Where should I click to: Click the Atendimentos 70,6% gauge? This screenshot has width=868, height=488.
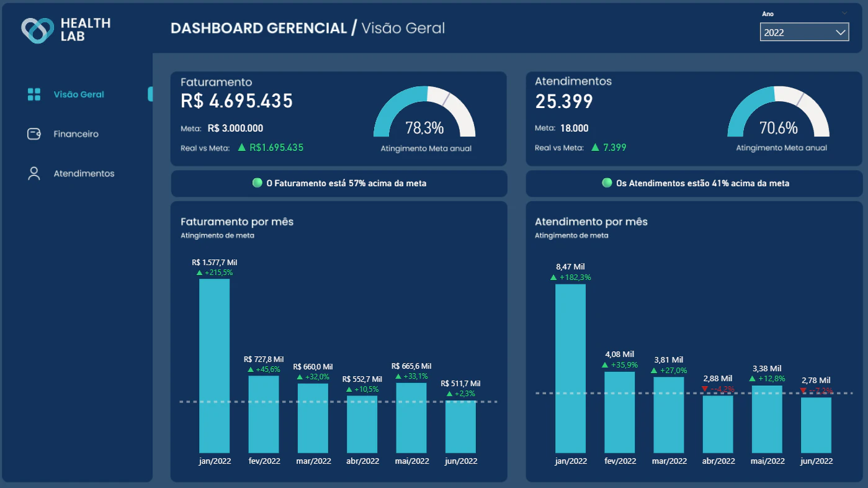pyautogui.click(x=778, y=112)
